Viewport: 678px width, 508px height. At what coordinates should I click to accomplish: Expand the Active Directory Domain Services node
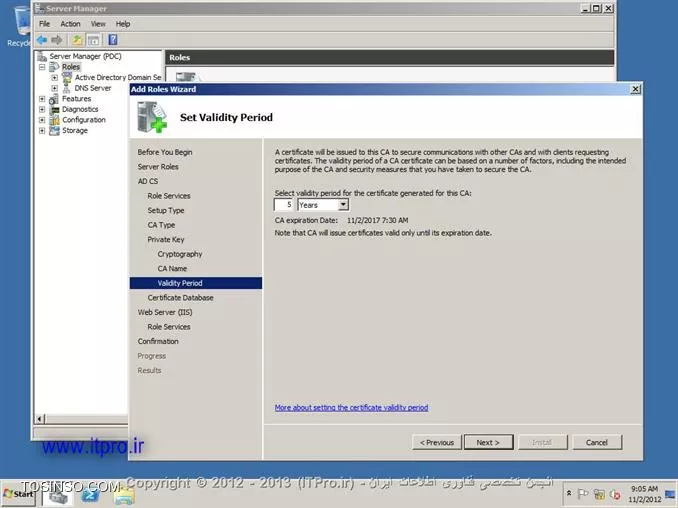54,78
